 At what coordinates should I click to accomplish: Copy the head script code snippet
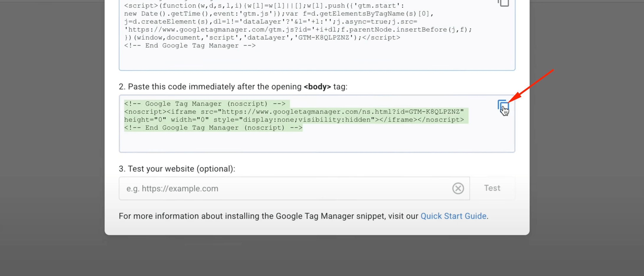coord(504,3)
